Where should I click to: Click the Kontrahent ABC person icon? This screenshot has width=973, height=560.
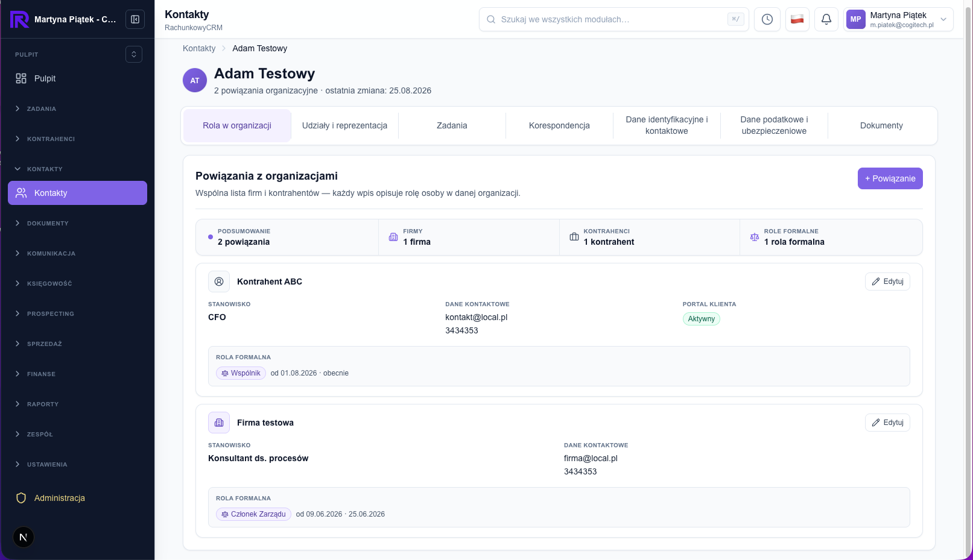point(219,282)
